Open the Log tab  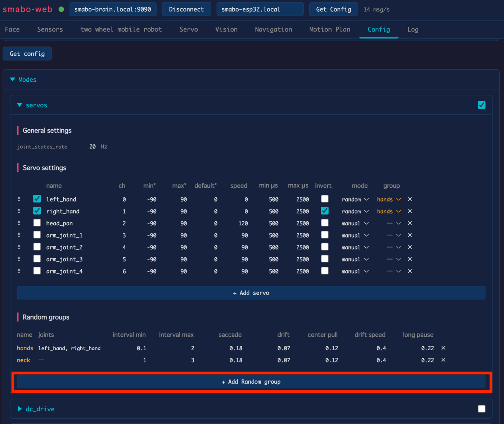click(413, 30)
